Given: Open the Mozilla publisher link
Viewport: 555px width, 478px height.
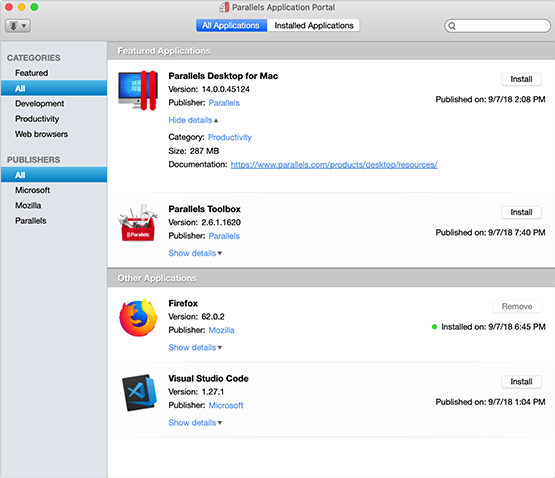Looking at the screenshot, I should coord(222,330).
